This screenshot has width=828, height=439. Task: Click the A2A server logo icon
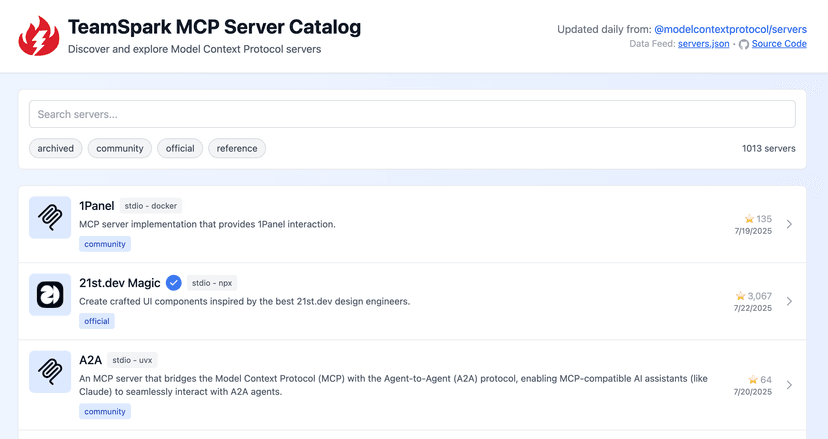(50, 371)
